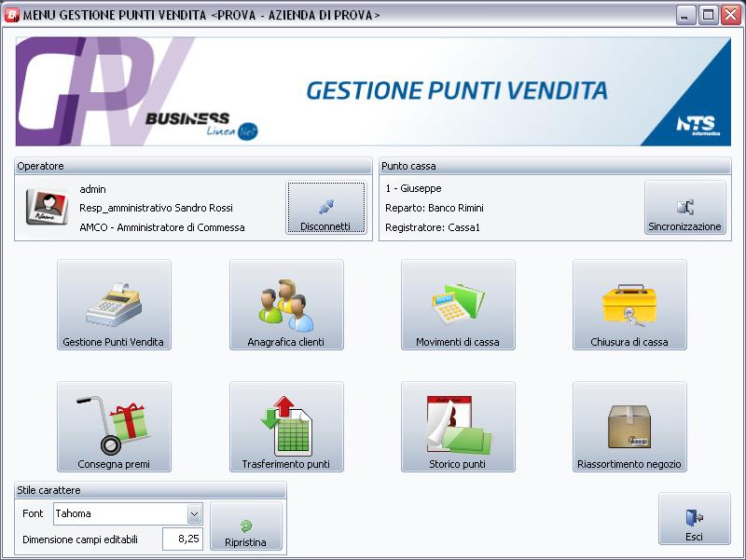The image size is (746, 560).
Task: Open Movimenti di cassa calculator icon
Action: click(x=458, y=305)
